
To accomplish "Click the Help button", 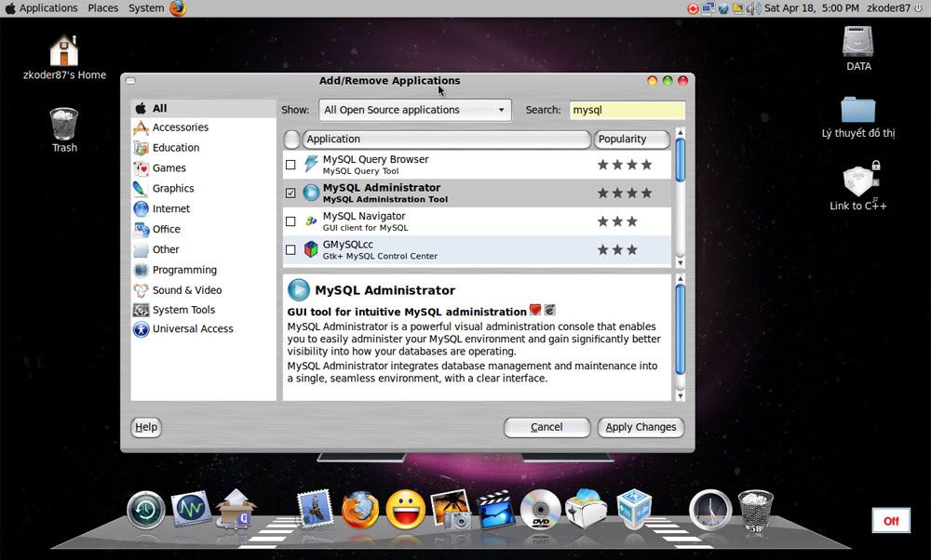I will (x=145, y=427).
